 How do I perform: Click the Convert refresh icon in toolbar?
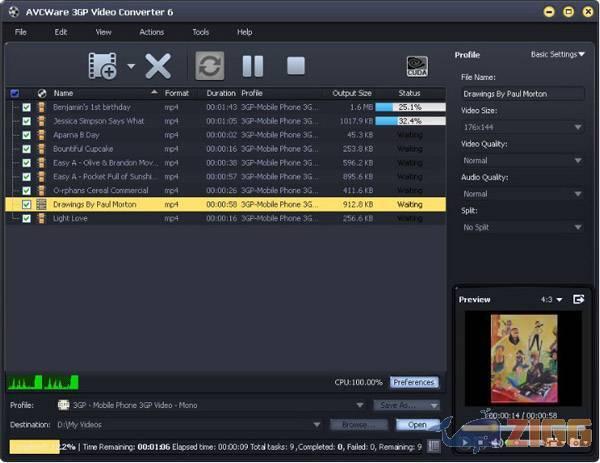tap(209, 66)
